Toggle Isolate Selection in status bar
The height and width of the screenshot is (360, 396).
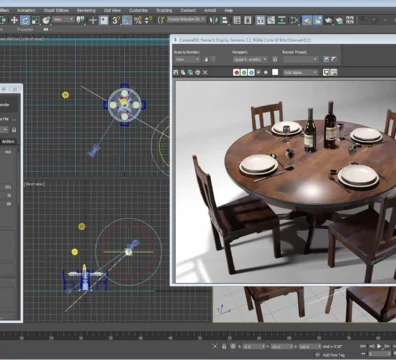(x=215, y=346)
